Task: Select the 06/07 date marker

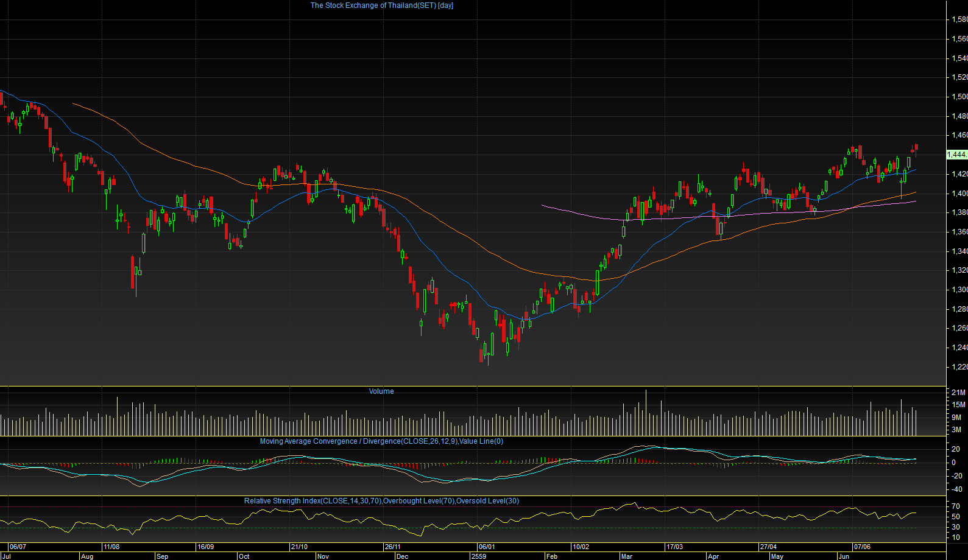Action: pos(18,547)
